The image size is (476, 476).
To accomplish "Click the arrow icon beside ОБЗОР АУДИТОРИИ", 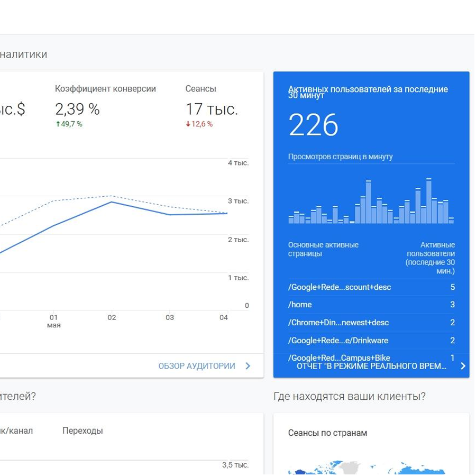I will coord(248,366).
